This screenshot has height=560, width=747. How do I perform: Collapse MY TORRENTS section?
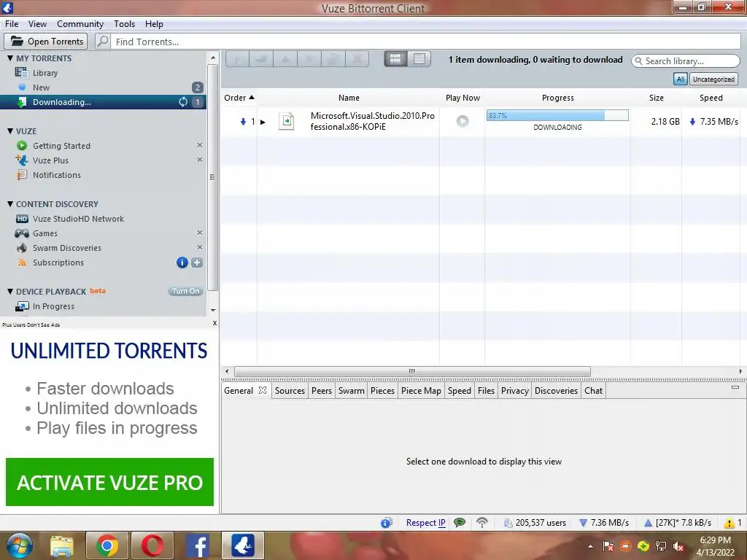[10, 58]
